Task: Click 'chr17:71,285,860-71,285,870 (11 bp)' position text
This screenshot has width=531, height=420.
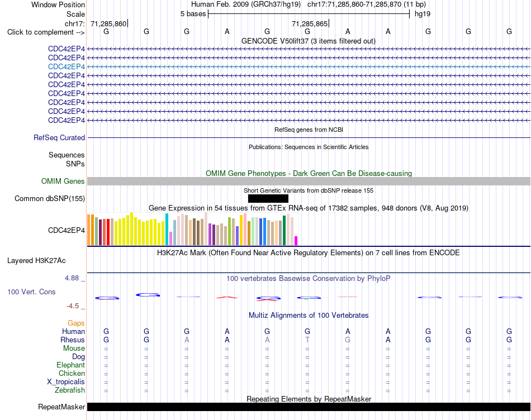Action: pos(367,4)
